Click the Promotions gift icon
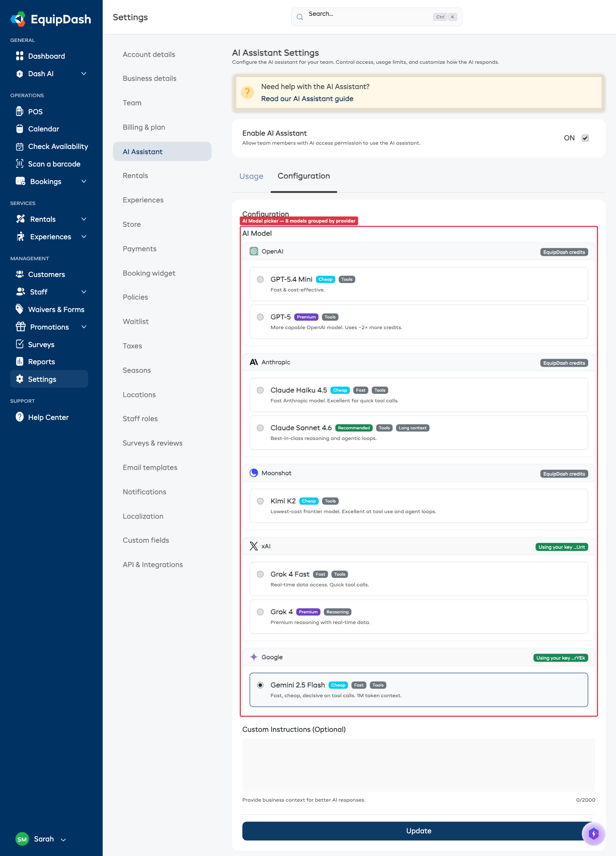616x856 pixels. pyautogui.click(x=21, y=327)
